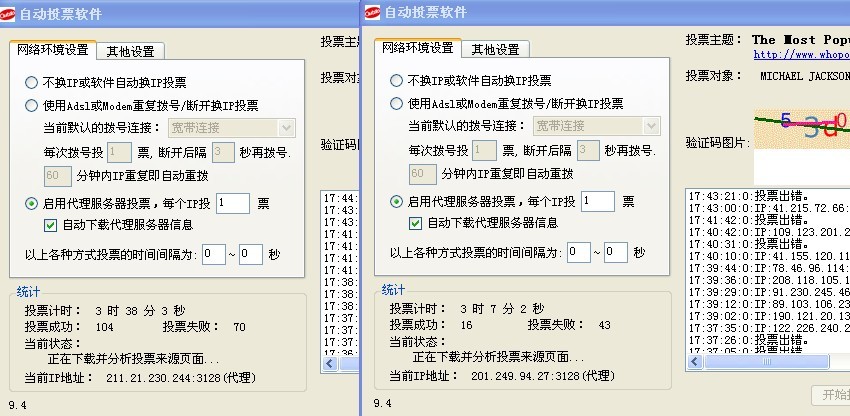Open 宽带连接 dropdown in left window
Screen dimensions: 850x416
232,128
